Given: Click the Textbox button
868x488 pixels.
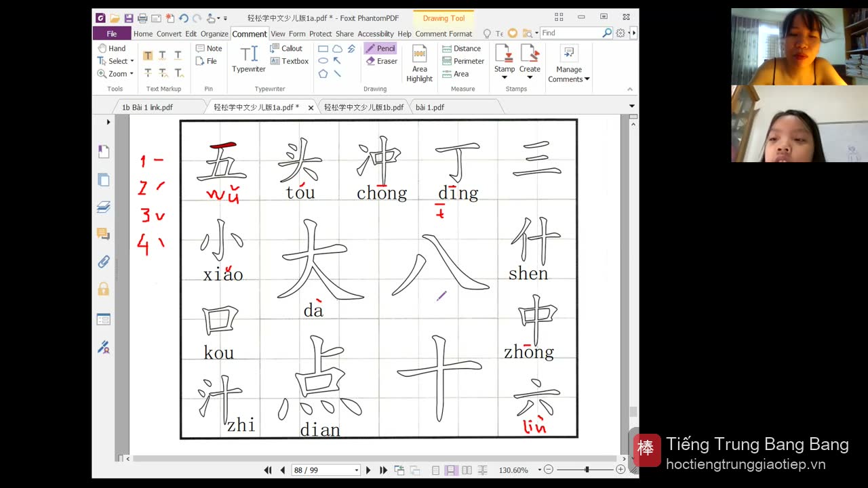Looking at the screenshot, I should (x=290, y=61).
